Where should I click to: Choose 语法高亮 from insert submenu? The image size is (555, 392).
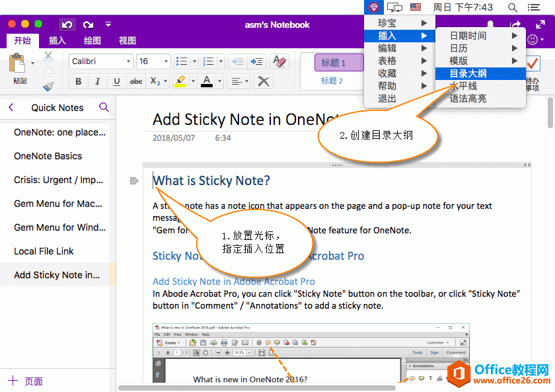[x=480, y=98]
